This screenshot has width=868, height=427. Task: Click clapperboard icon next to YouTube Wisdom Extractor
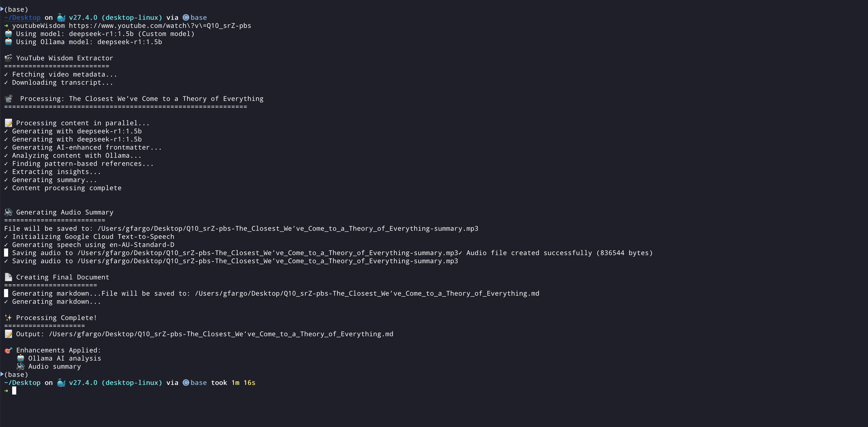8,58
